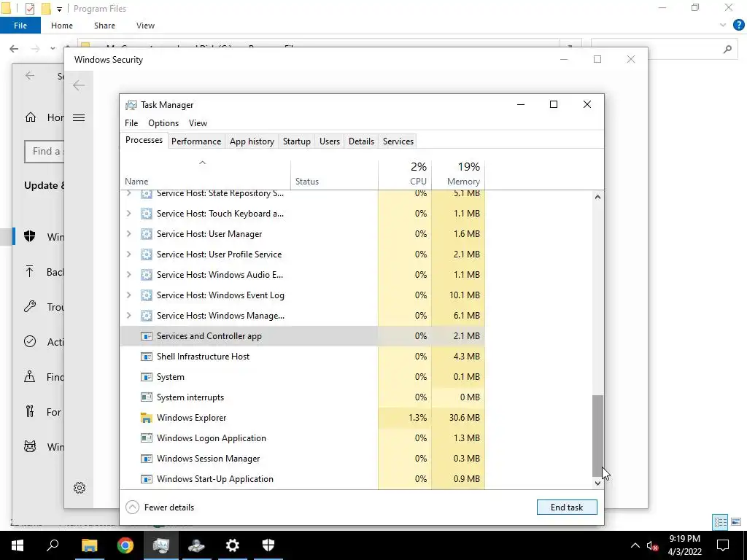Open Settings gear on the taskbar

pos(233,545)
